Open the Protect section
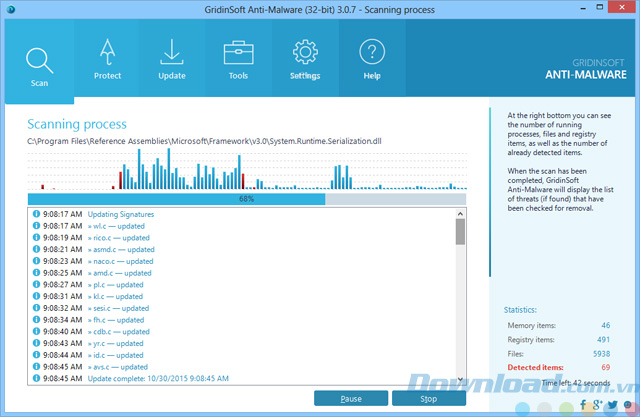Screen dimensions: 640x417 click(x=107, y=50)
